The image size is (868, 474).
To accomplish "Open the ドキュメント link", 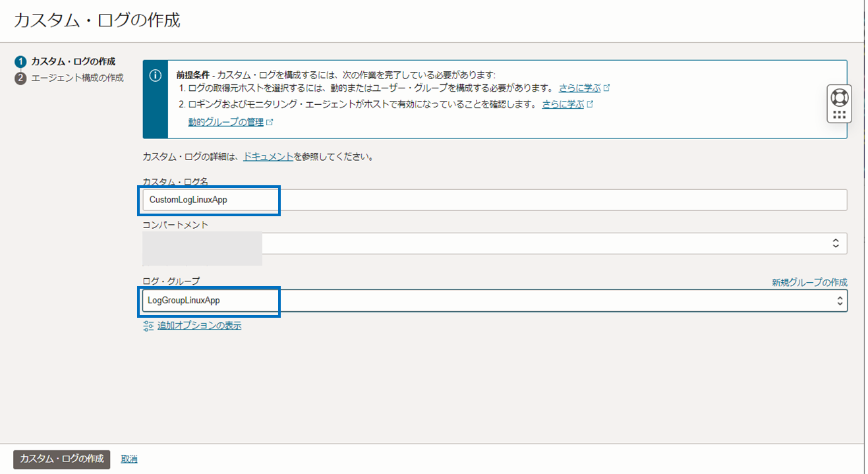I will pos(268,158).
